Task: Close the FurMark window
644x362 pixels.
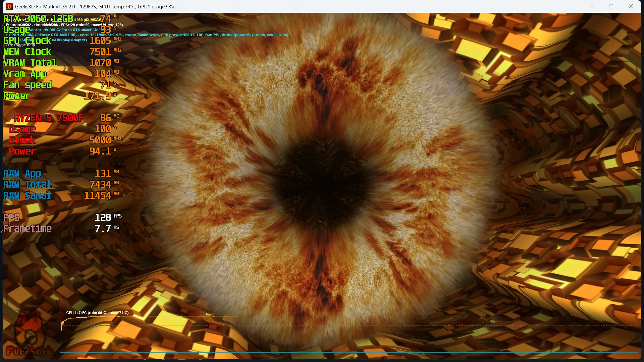Action: point(631,6)
